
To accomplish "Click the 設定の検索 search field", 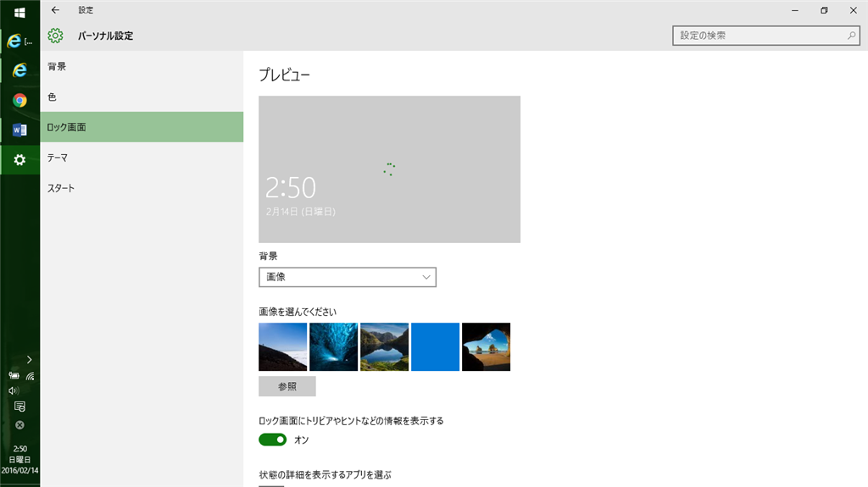I will tap(766, 36).
